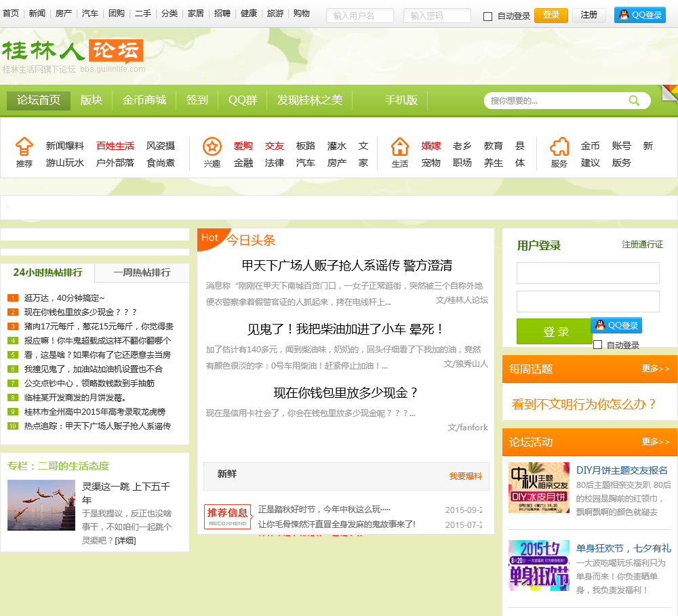Click the search magnifier icon
678x616 pixels.
634,101
